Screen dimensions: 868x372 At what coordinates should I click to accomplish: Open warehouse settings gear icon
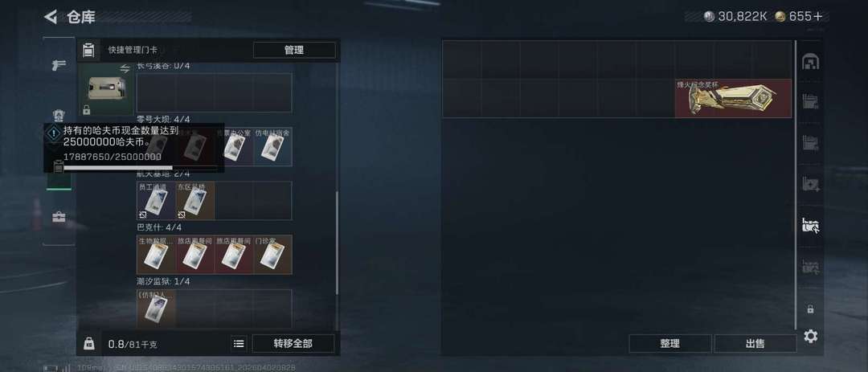coord(810,336)
